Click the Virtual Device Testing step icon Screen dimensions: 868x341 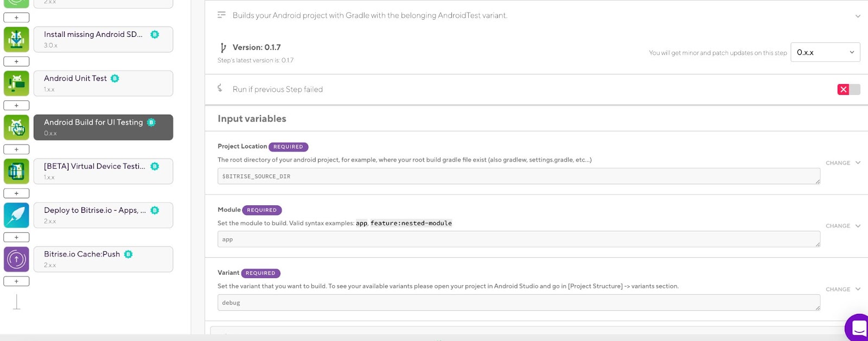click(x=16, y=171)
